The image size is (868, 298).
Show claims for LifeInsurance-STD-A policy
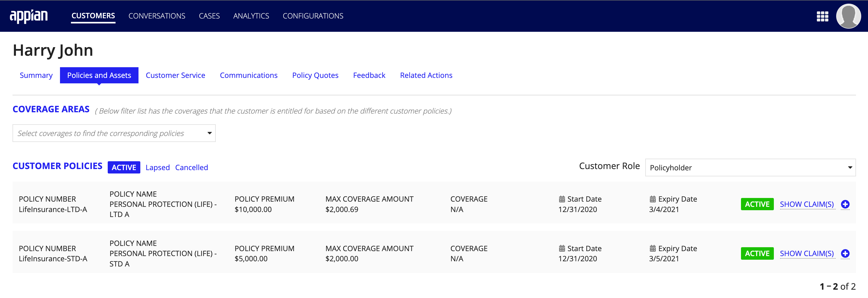click(807, 253)
